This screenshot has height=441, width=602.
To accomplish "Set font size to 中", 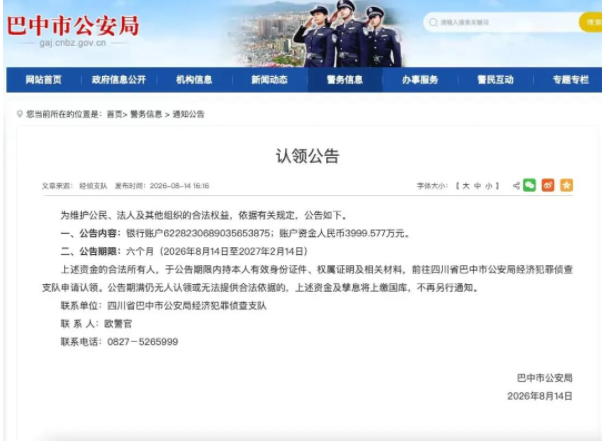I will pos(477,186).
